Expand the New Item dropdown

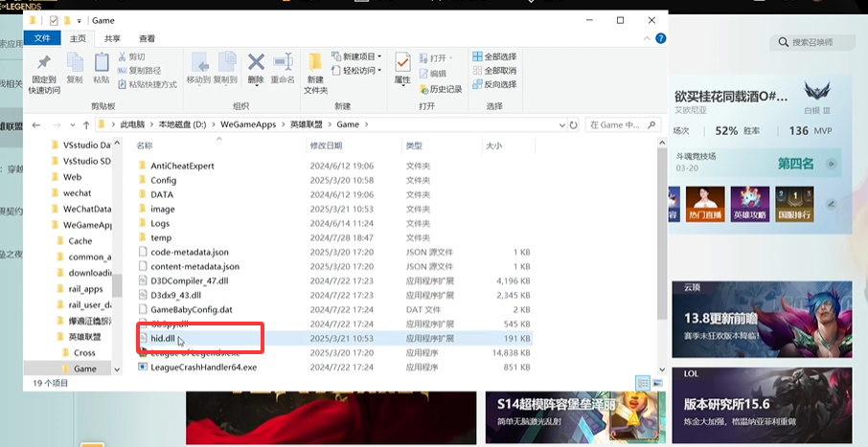click(355, 56)
